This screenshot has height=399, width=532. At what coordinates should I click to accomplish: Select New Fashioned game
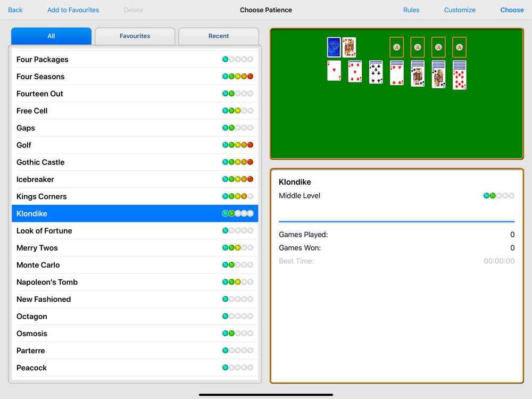pos(135,299)
